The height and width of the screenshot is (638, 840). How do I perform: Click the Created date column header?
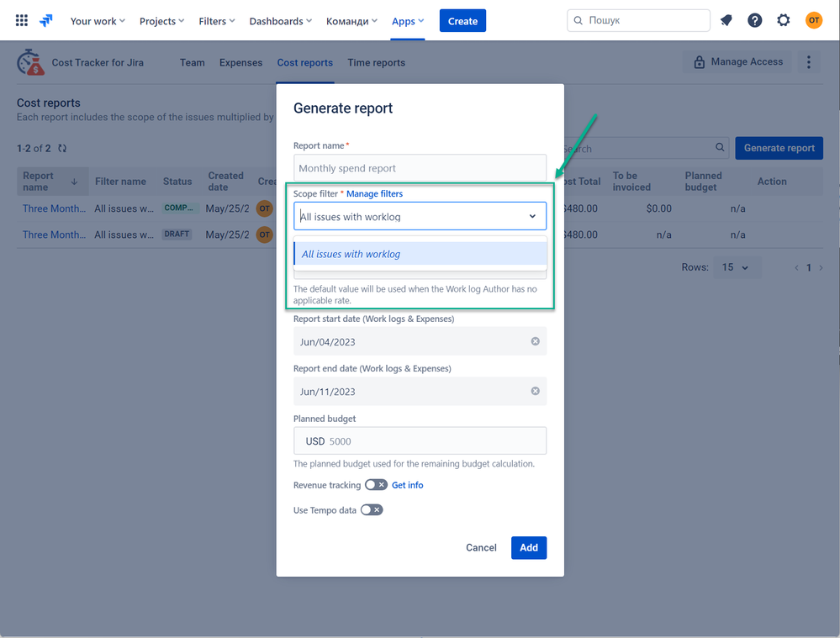click(x=225, y=181)
